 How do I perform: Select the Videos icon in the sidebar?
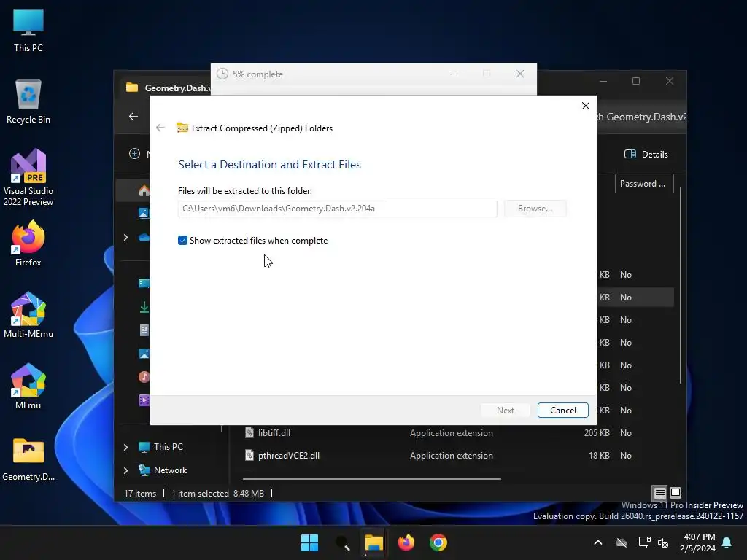144,400
